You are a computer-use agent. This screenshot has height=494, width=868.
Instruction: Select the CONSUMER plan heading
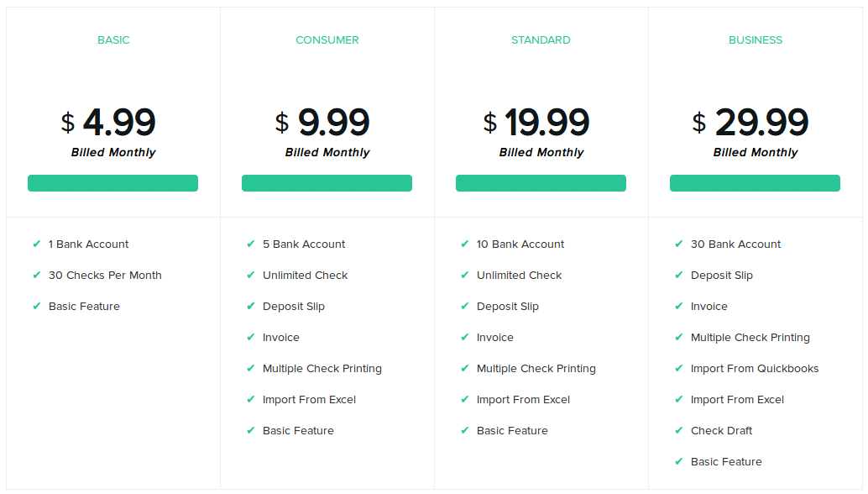(x=327, y=40)
